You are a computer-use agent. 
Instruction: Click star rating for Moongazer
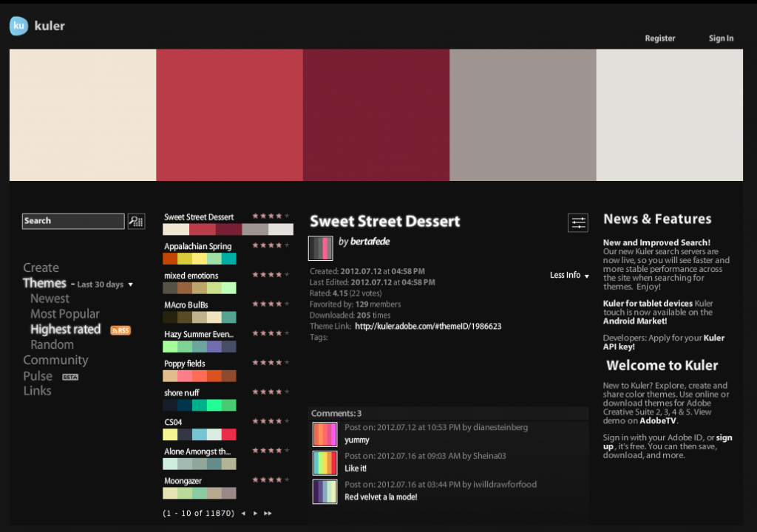tap(271, 480)
